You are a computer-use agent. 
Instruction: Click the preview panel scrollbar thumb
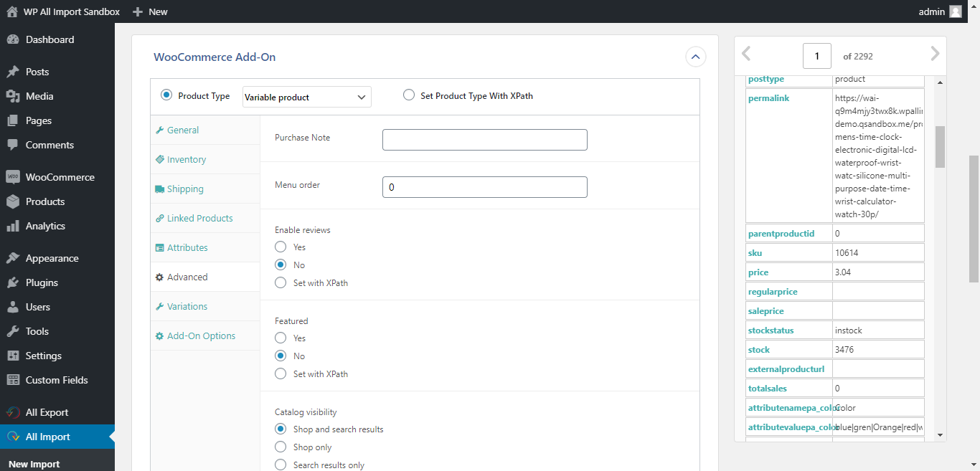(x=940, y=147)
